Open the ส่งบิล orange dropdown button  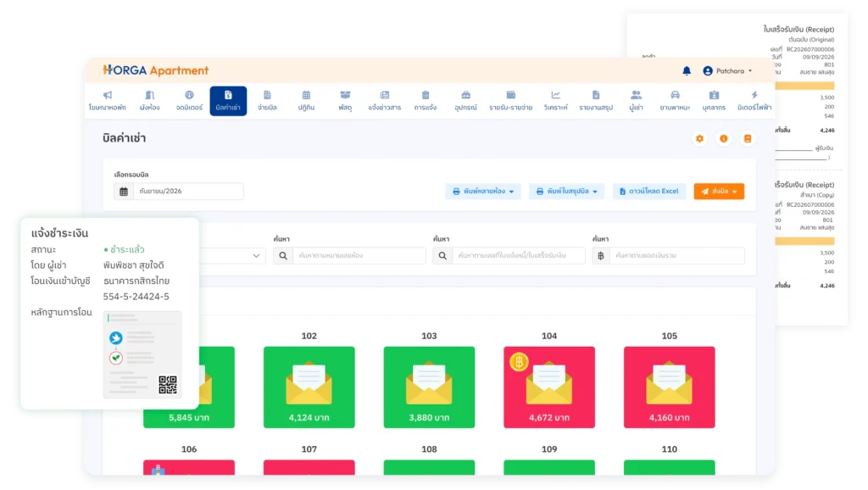pos(719,192)
